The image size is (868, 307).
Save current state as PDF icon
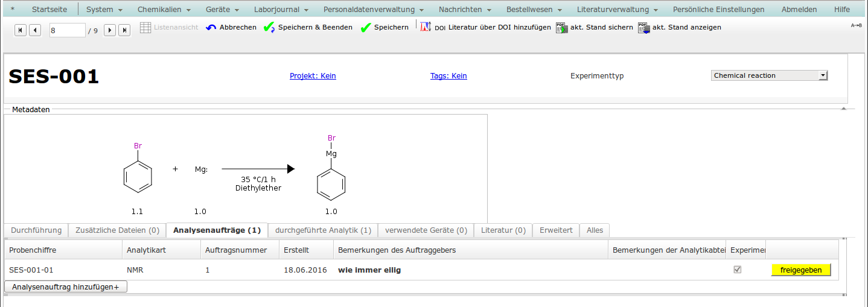pyautogui.click(x=561, y=28)
